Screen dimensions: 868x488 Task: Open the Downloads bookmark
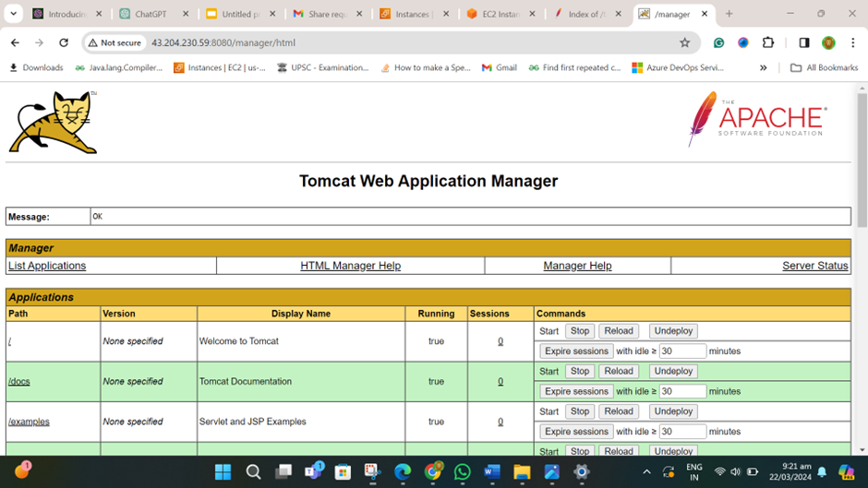[37, 67]
